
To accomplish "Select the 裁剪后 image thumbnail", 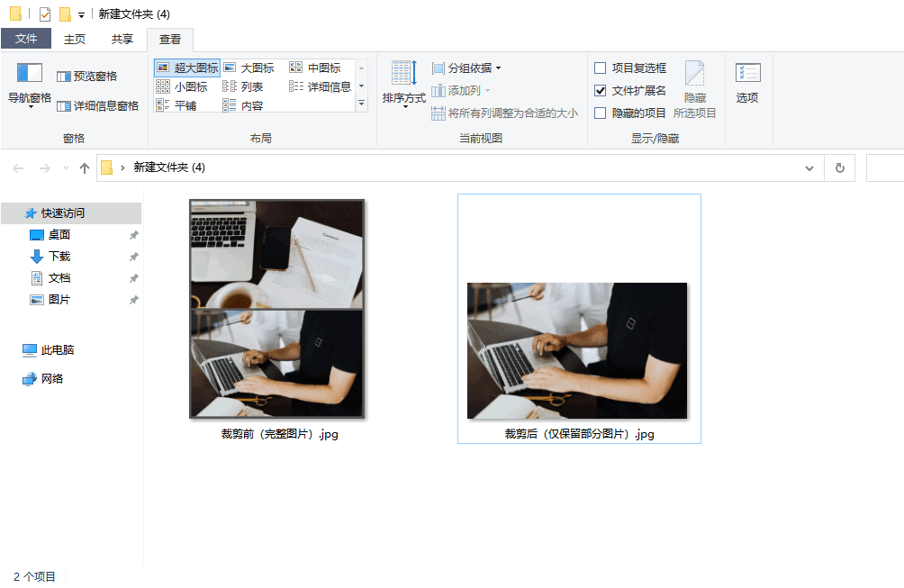I will coord(577,350).
